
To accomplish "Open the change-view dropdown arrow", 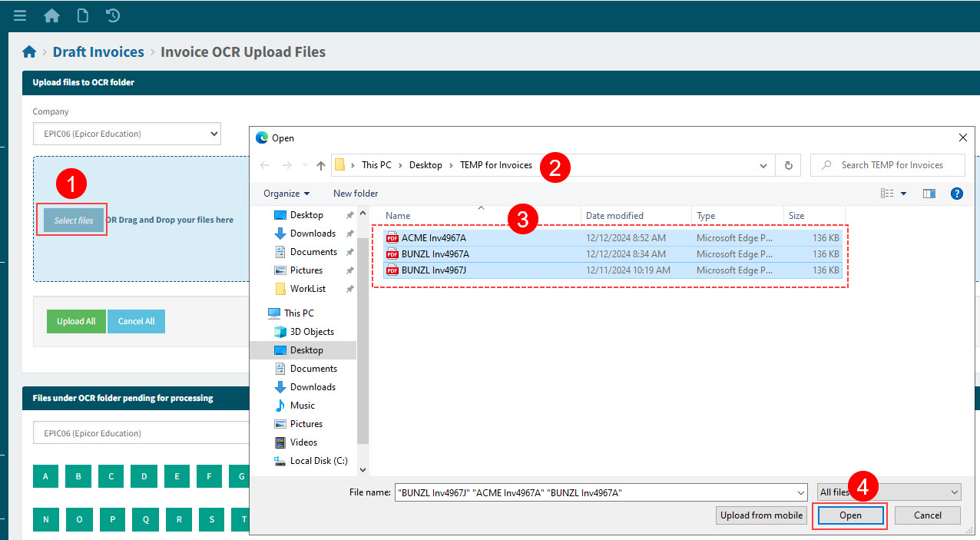I will (x=903, y=194).
